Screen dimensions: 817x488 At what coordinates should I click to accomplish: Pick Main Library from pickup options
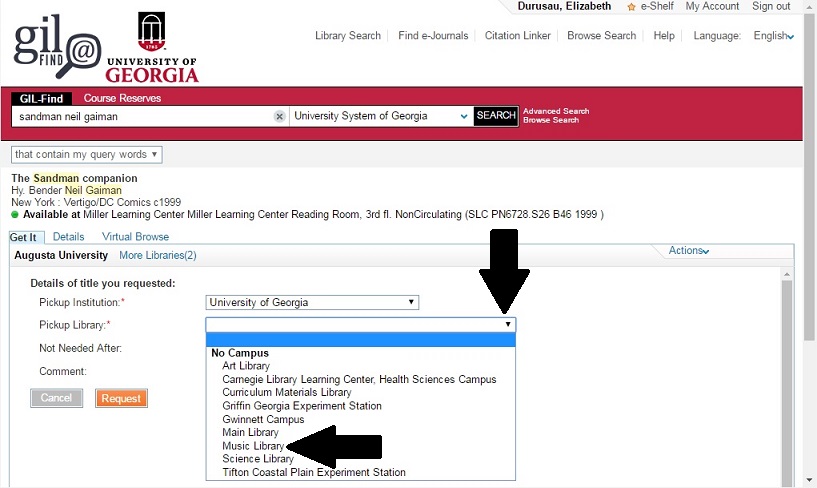tap(252, 433)
